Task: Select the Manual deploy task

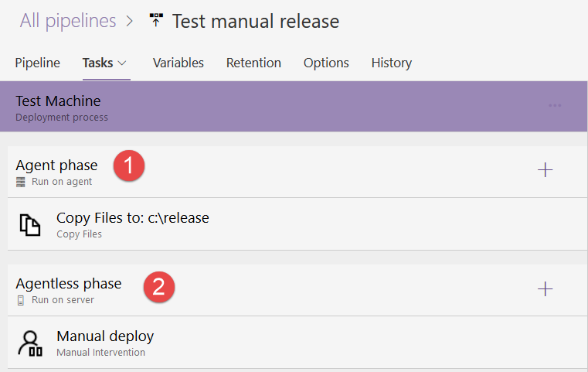Action: (x=297, y=343)
